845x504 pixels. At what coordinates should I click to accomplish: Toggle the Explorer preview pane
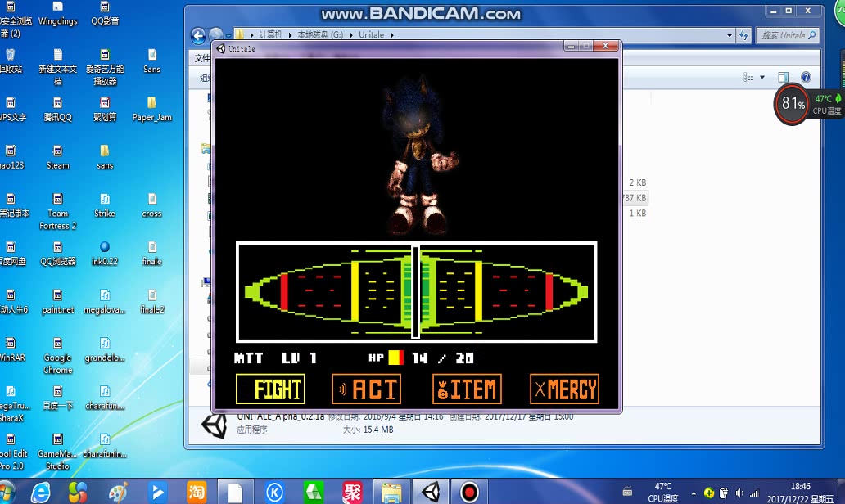(783, 77)
